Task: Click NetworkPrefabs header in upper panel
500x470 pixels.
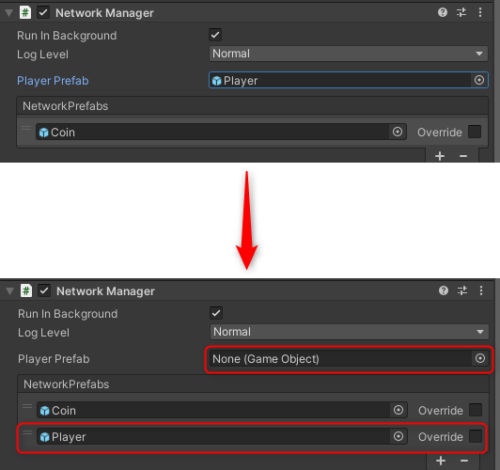Action: (65, 106)
